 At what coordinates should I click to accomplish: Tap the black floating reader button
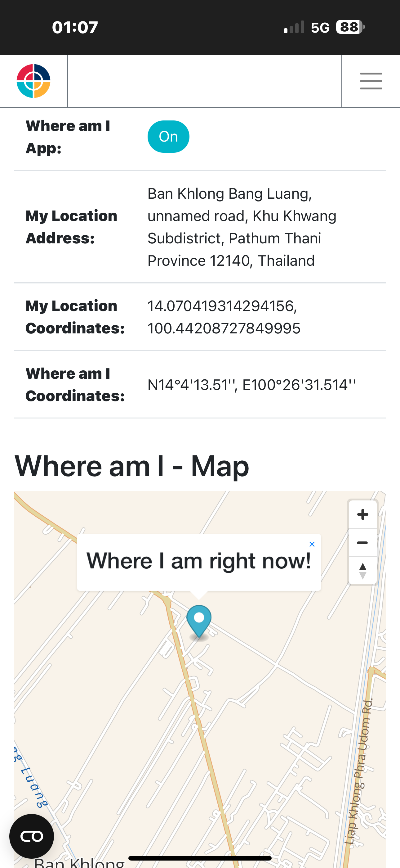[x=32, y=836]
